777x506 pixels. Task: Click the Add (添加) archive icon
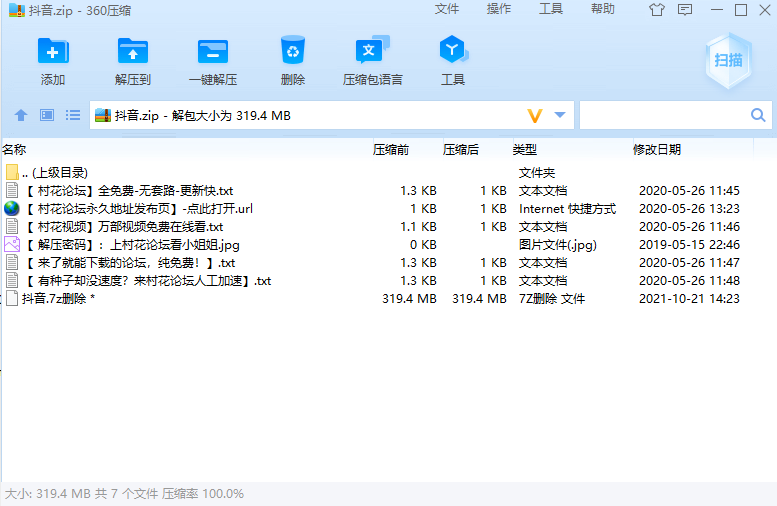53,51
